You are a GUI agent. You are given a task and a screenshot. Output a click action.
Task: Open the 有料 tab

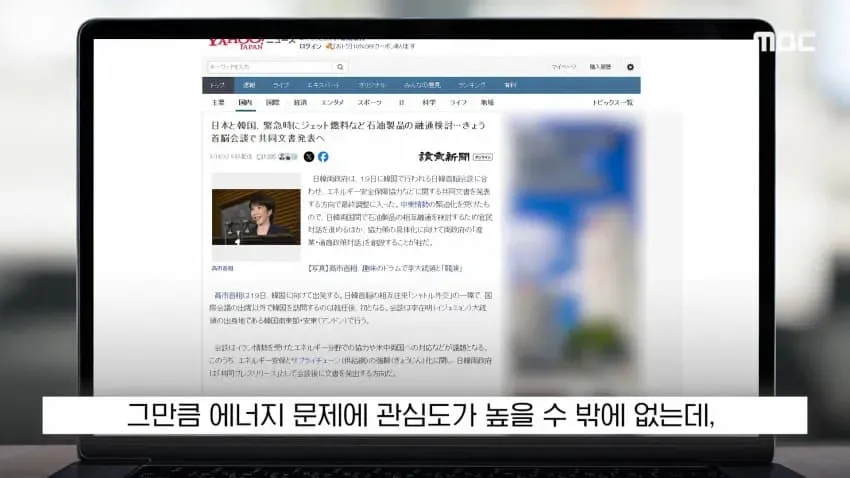(510, 85)
